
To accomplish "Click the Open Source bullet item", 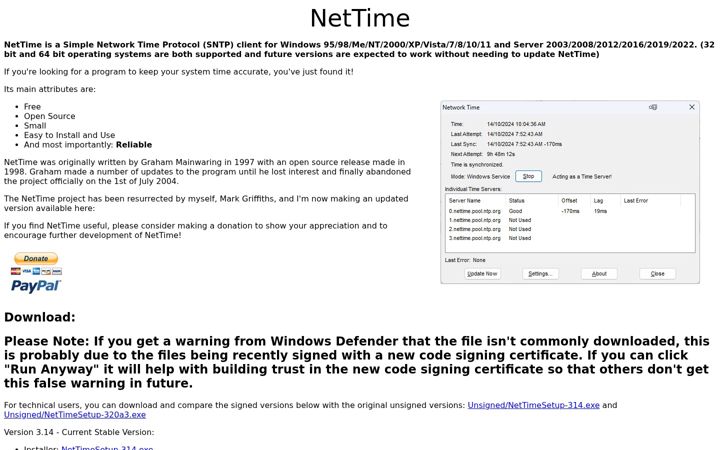I will [x=50, y=116].
